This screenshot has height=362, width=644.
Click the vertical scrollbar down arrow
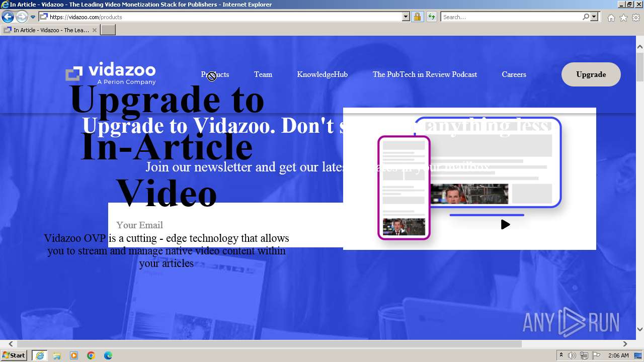pyautogui.click(x=640, y=329)
